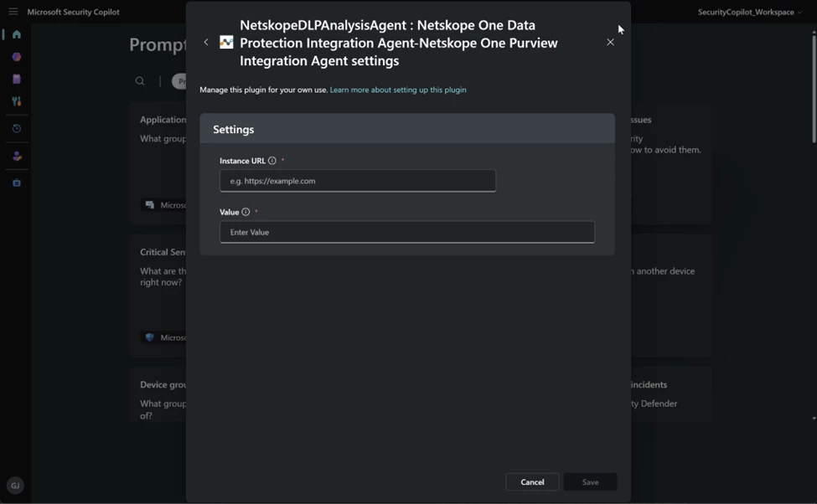
Task: Open the GJ user avatar
Action: tap(15, 486)
